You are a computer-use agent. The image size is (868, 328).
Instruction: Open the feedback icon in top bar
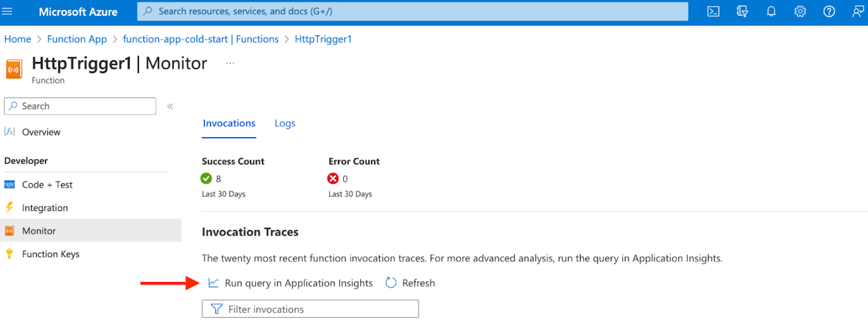click(x=858, y=12)
